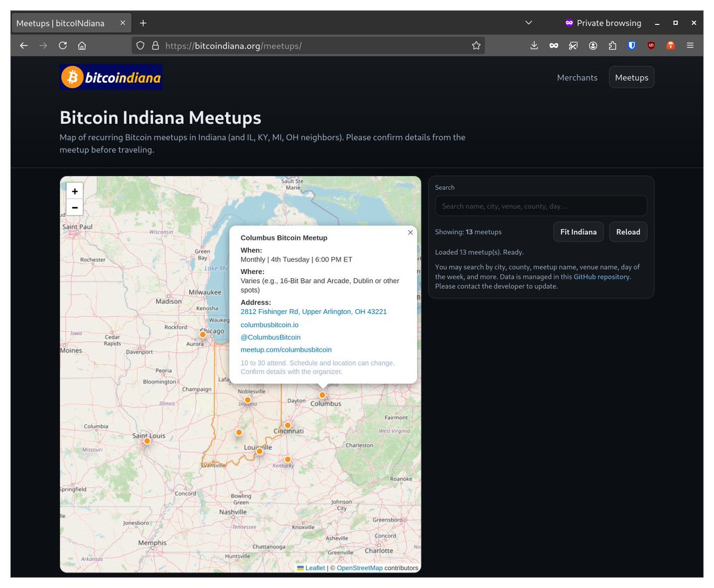Open the @ColumbusBitcoin link
Image resolution: width=714 pixels, height=588 pixels.
[x=271, y=337]
